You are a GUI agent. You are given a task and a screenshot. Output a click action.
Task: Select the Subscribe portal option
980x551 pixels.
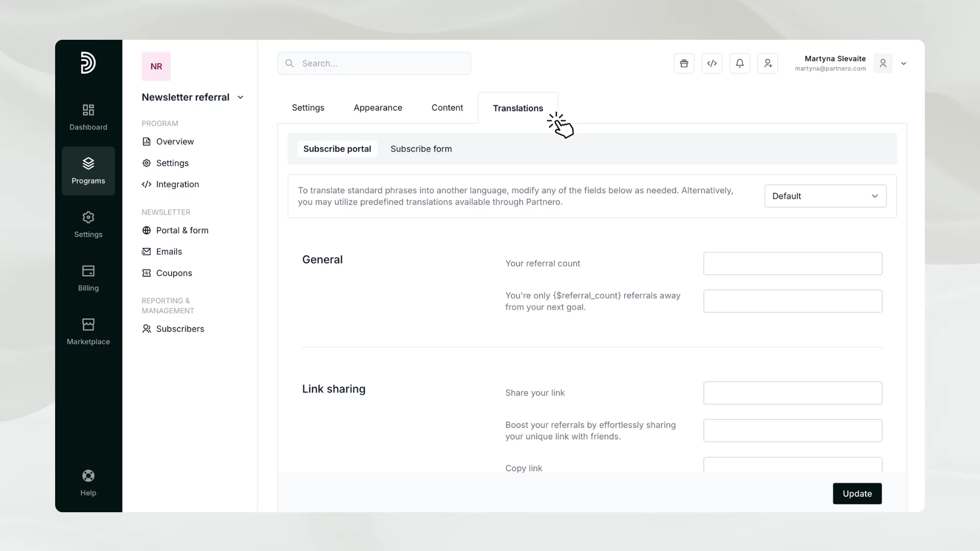point(337,148)
